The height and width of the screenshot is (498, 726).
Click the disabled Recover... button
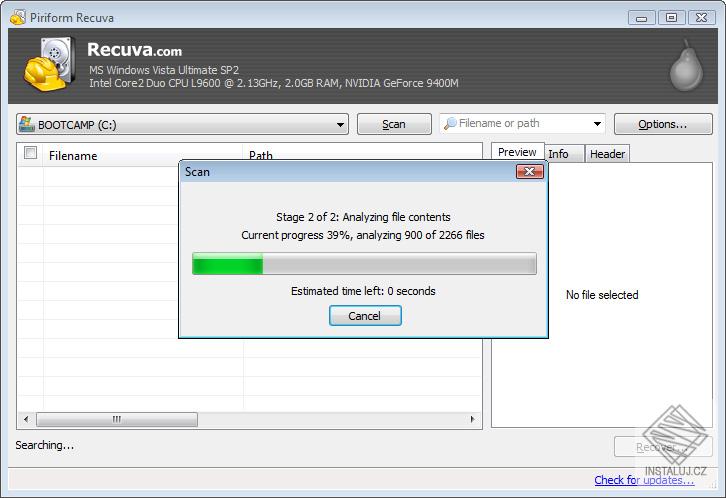[663, 447]
